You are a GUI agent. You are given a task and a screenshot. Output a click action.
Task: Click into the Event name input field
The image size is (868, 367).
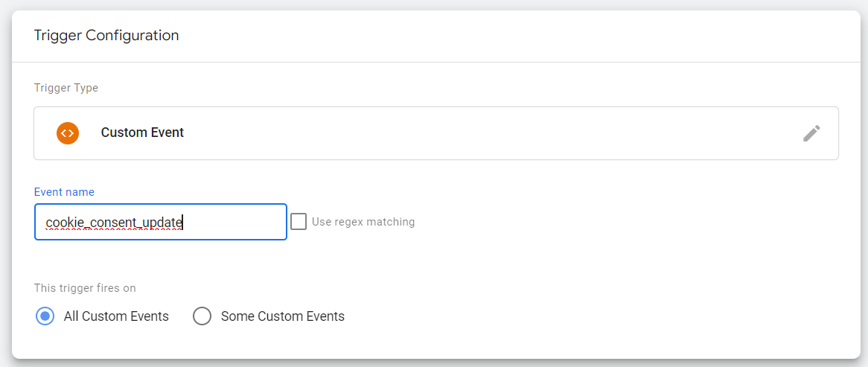(x=160, y=222)
